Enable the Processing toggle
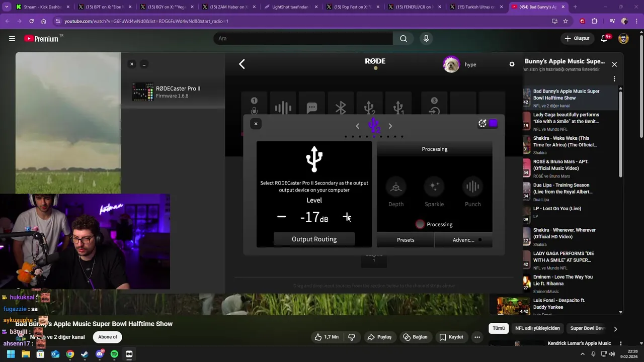This screenshot has height=362, width=644. click(420, 224)
